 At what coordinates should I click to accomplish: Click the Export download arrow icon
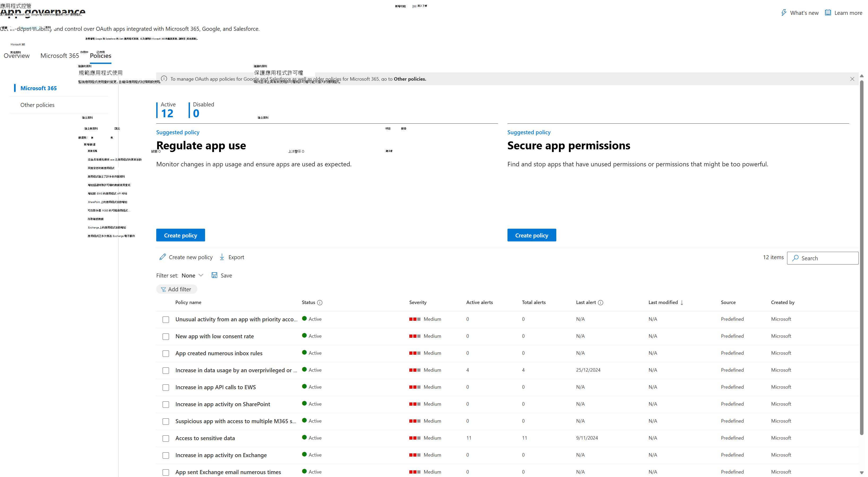tap(222, 257)
